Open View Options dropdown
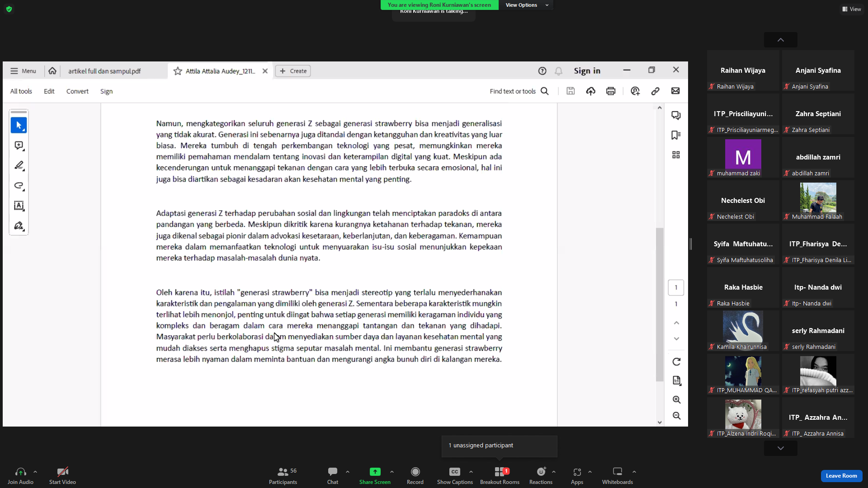This screenshot has height=488, width=868. (x=526, y=5)
